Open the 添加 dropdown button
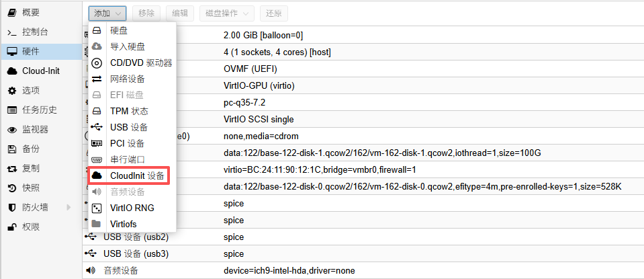 pyautogui.click(x=107, y=13)
